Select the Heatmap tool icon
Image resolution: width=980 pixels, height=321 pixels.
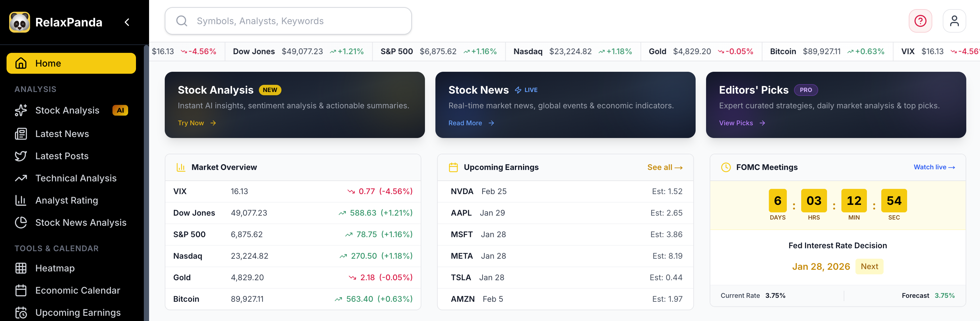coord(22,268)
